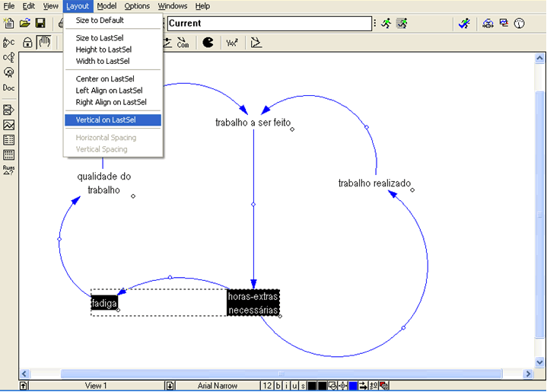
Task: Open the Table tool in sidebar
Action: click(9, 140)
